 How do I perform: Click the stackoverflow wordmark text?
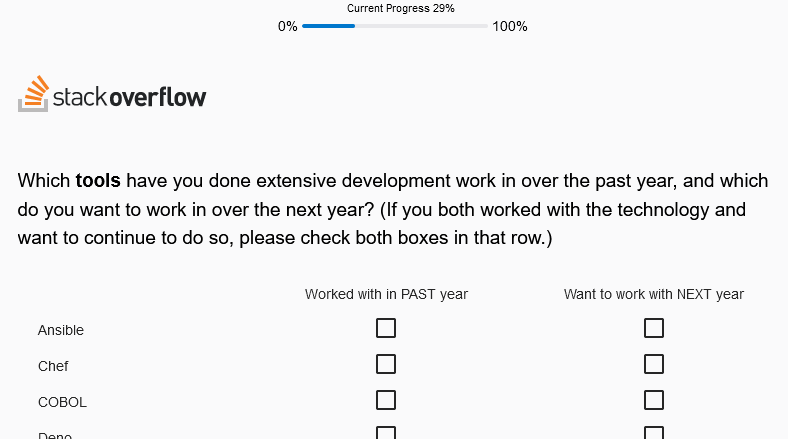129,97
